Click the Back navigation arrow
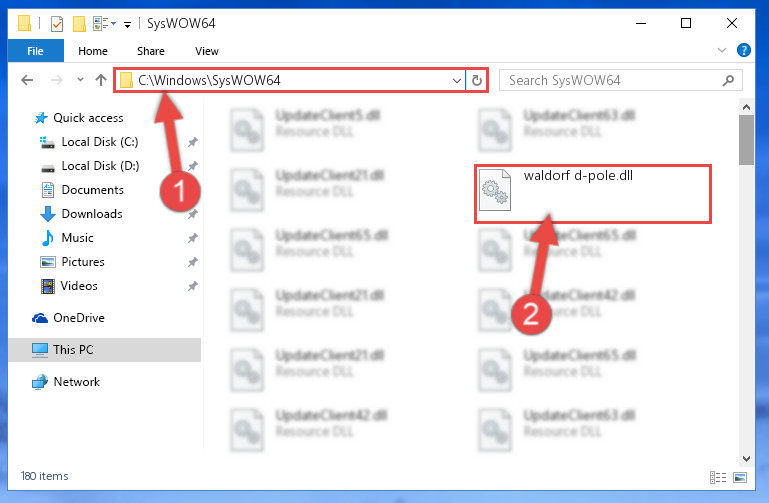 pos(27,80)
